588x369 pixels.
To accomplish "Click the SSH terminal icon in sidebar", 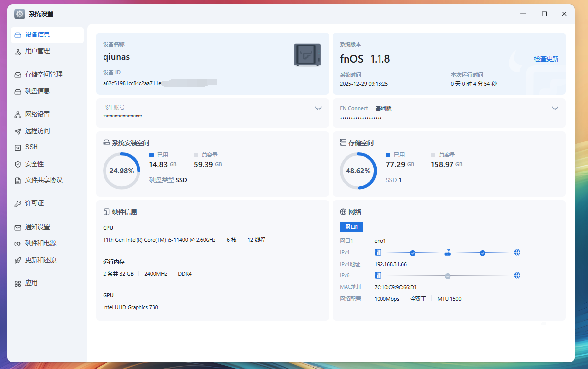I will tap(18, 148).
